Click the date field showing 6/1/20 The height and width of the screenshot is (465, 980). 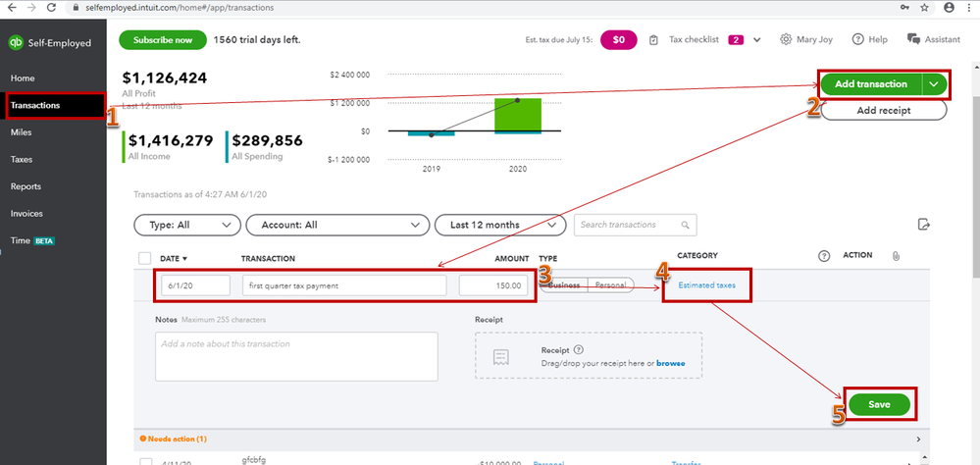coord(195,285)
